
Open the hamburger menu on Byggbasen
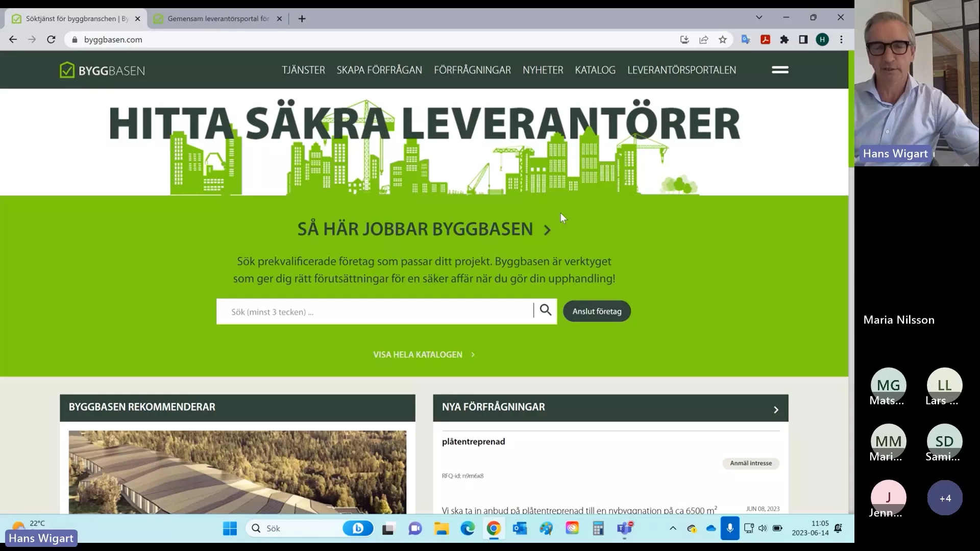(780, 70)
